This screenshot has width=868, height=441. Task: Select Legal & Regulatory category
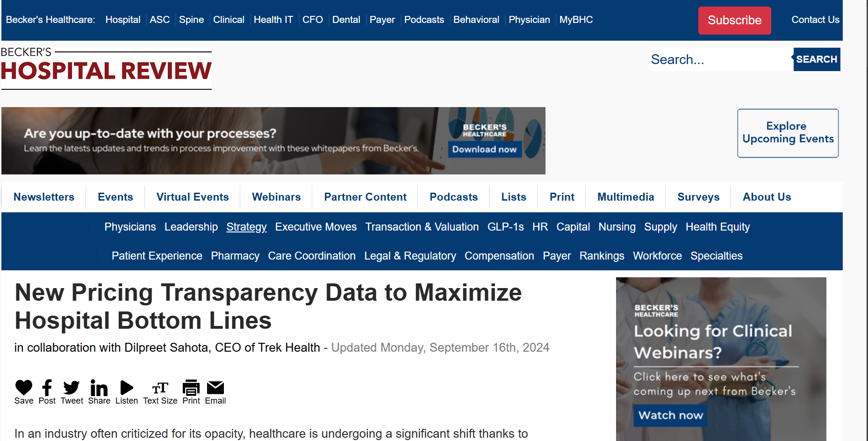(410, 256)
